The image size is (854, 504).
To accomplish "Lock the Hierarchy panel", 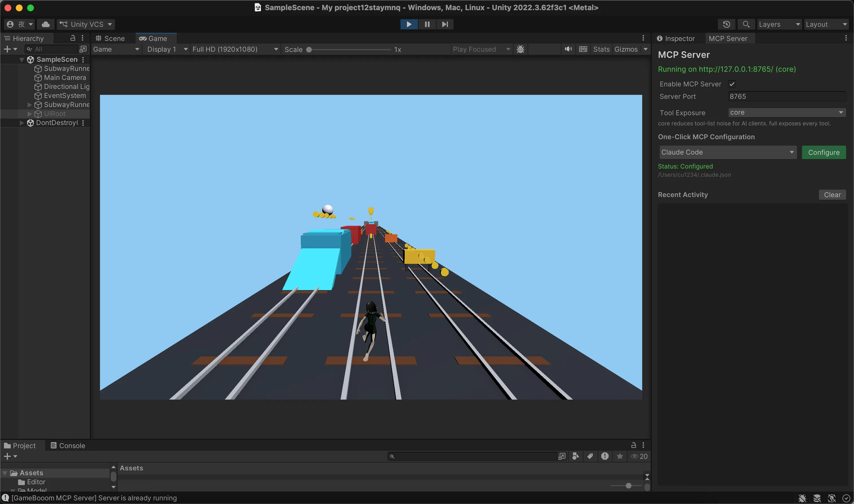I will point(73,38).
